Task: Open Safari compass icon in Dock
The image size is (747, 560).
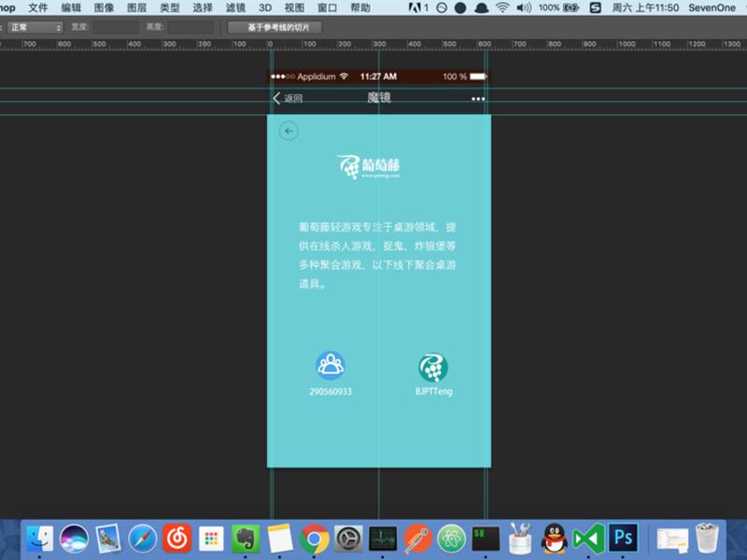Action: pos(143,539)
